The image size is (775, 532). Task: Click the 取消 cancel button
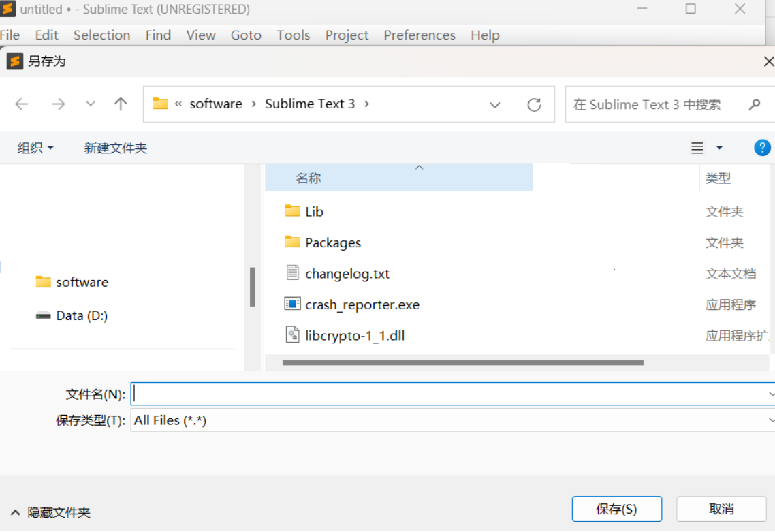point(721,509)
